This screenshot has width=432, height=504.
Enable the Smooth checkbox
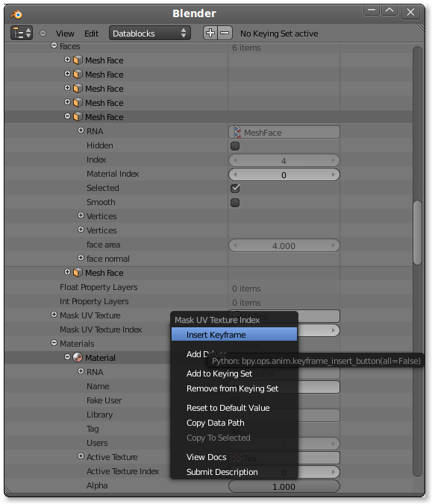tap(235, 203)
